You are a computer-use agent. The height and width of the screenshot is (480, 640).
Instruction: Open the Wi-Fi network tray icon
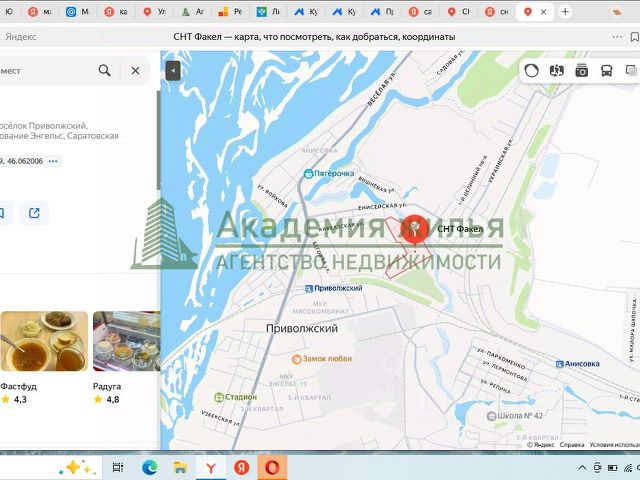tap(628, 467)
